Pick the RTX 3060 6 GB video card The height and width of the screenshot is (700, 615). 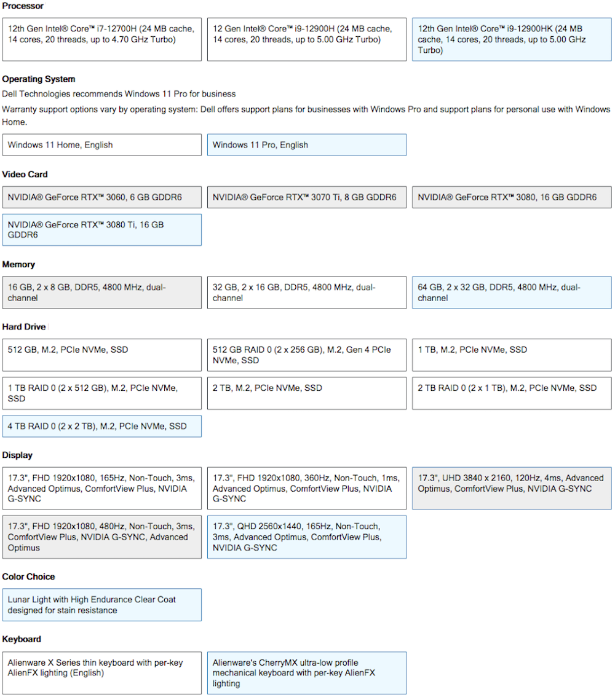tap(102, 197)
